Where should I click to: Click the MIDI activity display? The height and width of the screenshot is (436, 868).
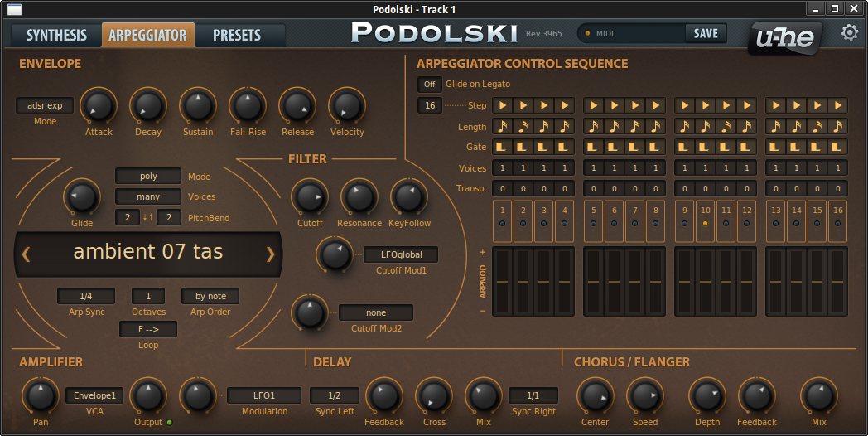[631, 33]
